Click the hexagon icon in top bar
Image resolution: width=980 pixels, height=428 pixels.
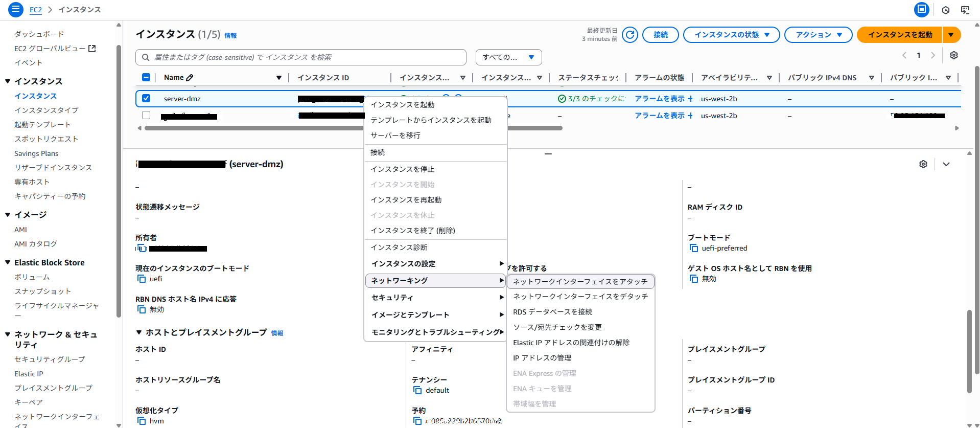pos(946,10)
